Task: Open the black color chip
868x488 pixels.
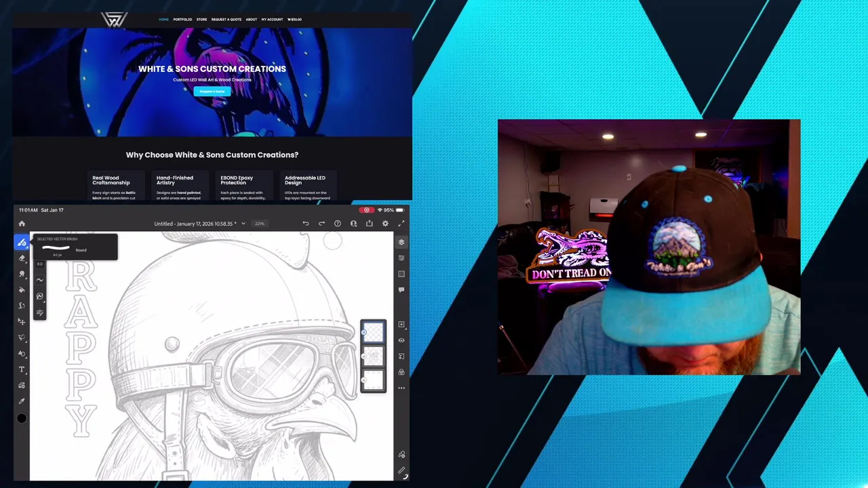Action: 22,418
